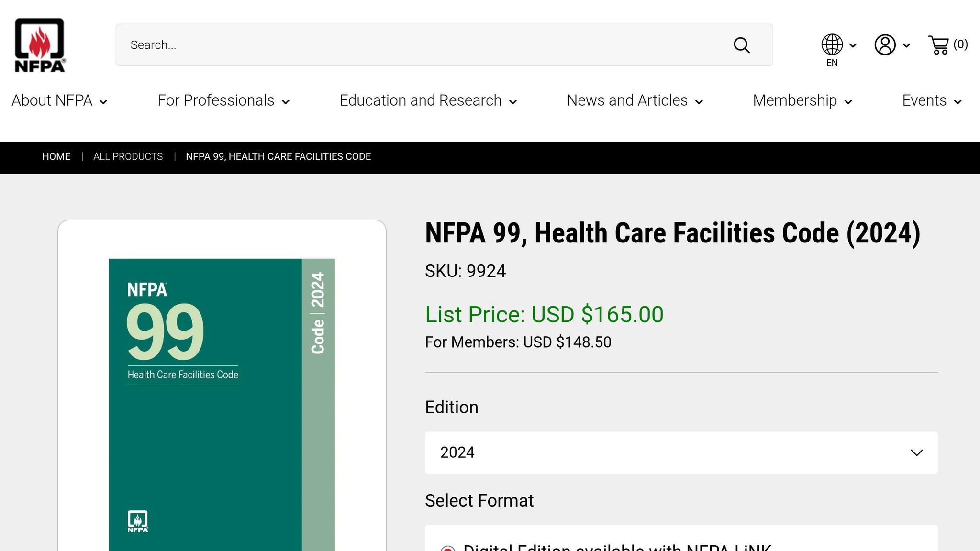Go to ALL PRODUCTS breadcrumb link
Image resolution: width=980 pixels, height=551 pixels.
tap(128, 156)
